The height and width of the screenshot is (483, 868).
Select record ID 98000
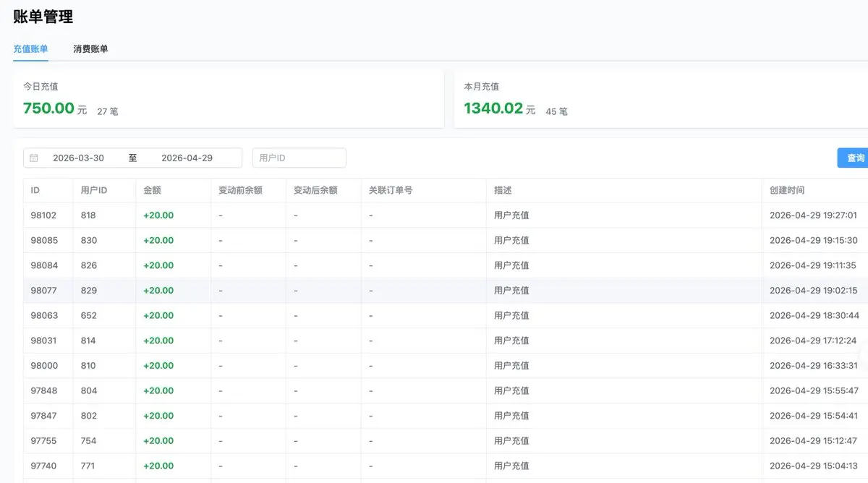[x=44, y=366]
